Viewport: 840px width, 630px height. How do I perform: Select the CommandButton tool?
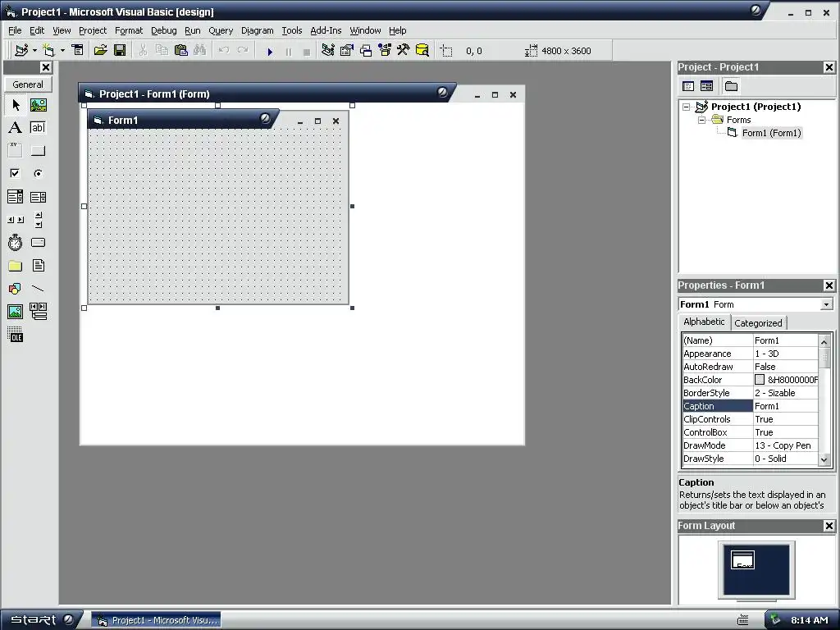point(38,151)
